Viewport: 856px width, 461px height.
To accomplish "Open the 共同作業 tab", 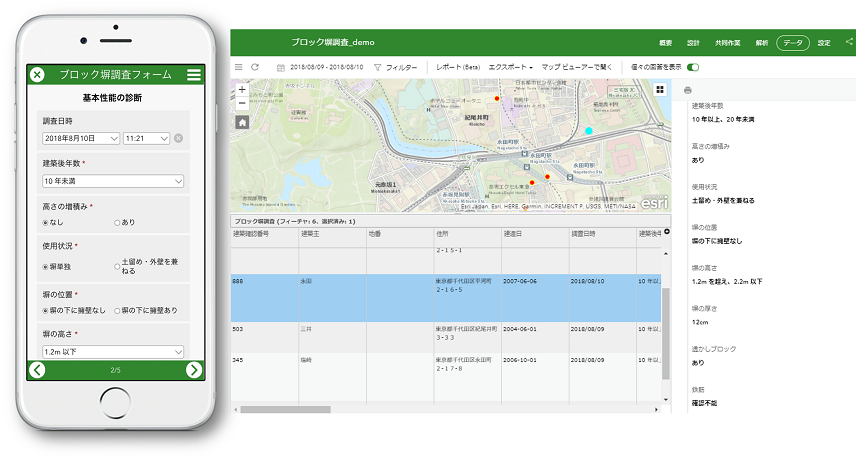I will tap(728, 43).
